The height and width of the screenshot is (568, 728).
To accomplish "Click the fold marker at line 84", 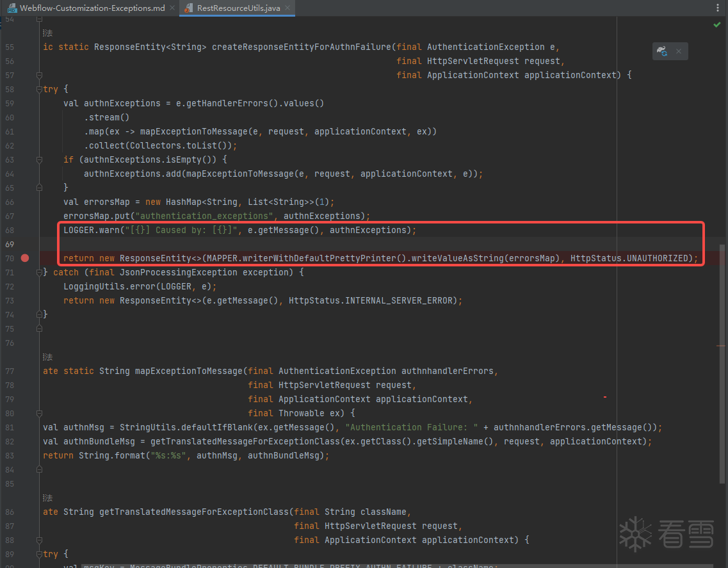I will pos(40,469).
